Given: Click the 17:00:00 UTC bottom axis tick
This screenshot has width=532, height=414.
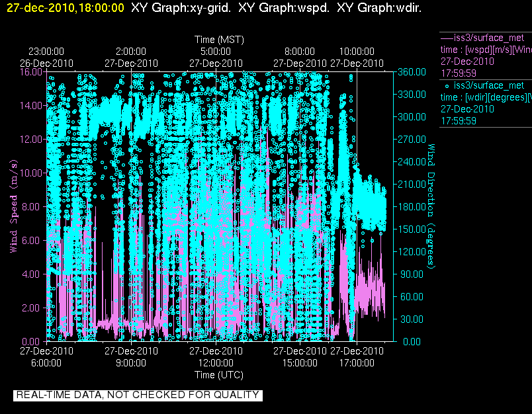Looking at the screenshot, I should 357,363.
